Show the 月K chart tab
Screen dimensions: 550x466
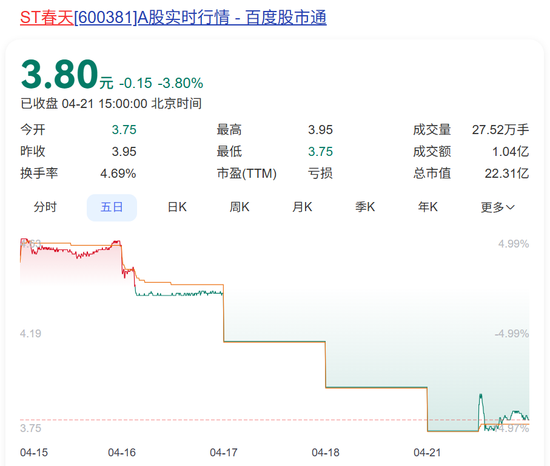click(302, 207)
